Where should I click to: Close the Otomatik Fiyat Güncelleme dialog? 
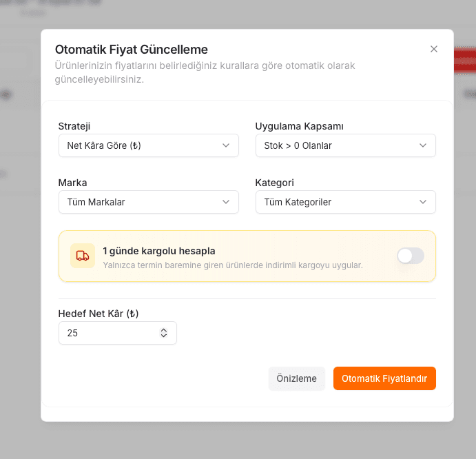(x=433, y=49)
